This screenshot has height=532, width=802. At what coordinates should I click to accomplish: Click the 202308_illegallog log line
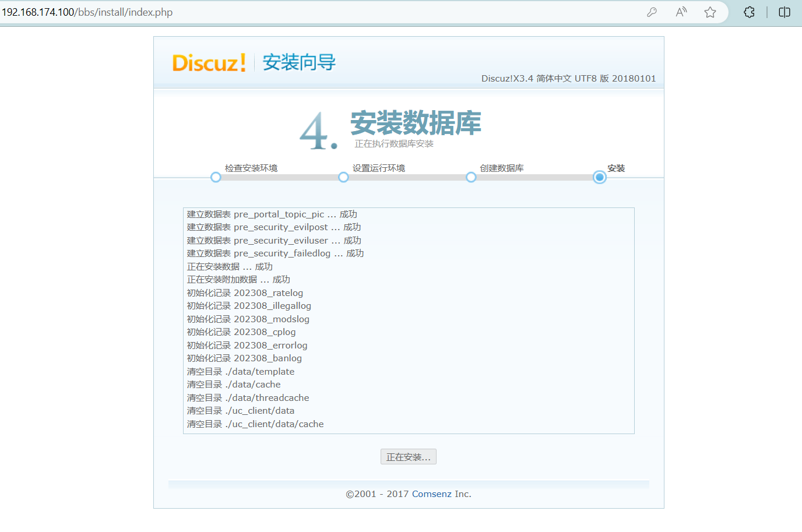point(249,306)
